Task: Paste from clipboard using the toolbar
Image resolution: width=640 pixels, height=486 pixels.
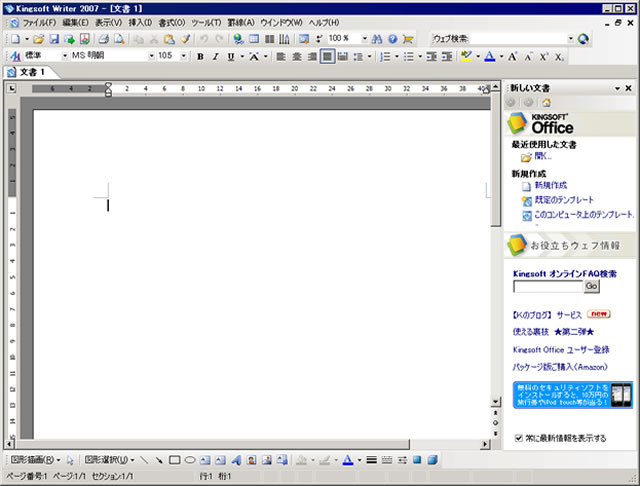Action: point(169,39)
